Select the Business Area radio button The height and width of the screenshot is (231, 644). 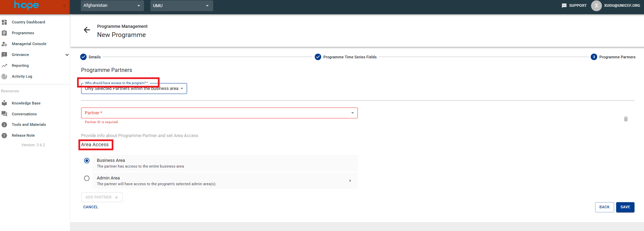point(87,161)
